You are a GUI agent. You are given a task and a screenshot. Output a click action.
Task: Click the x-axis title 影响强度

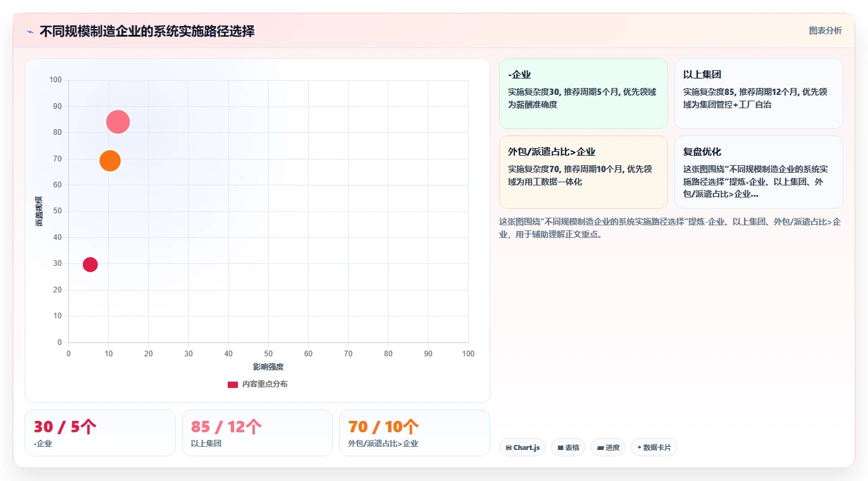(268, 367)
